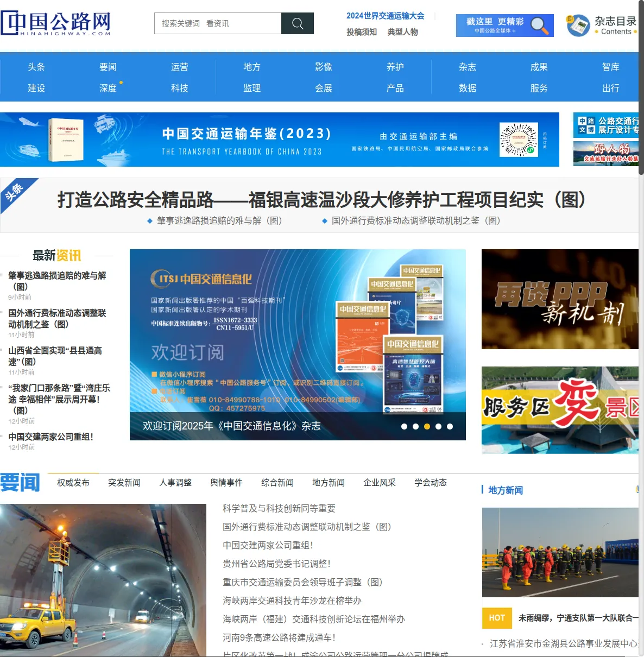Open the 中国交通运输年鉴(2023) banner
The width and height of the screenshot is (644, 657).
pyautogui.click(x=280, y=140)
